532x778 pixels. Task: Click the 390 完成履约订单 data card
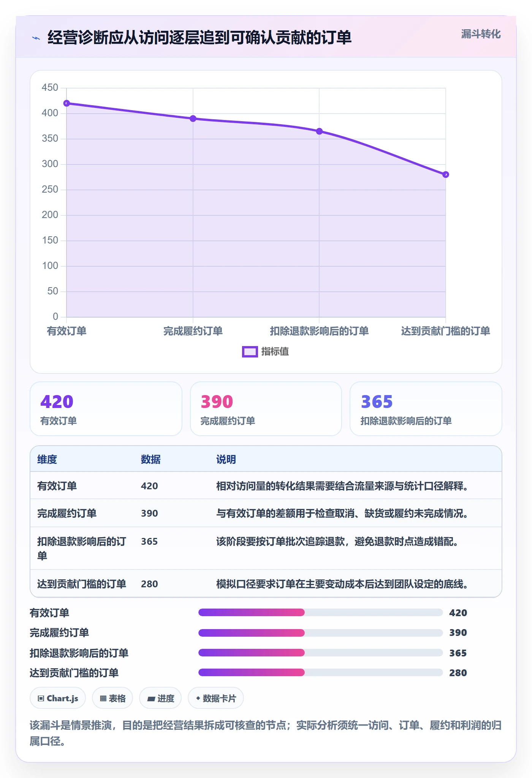(266, 409)
